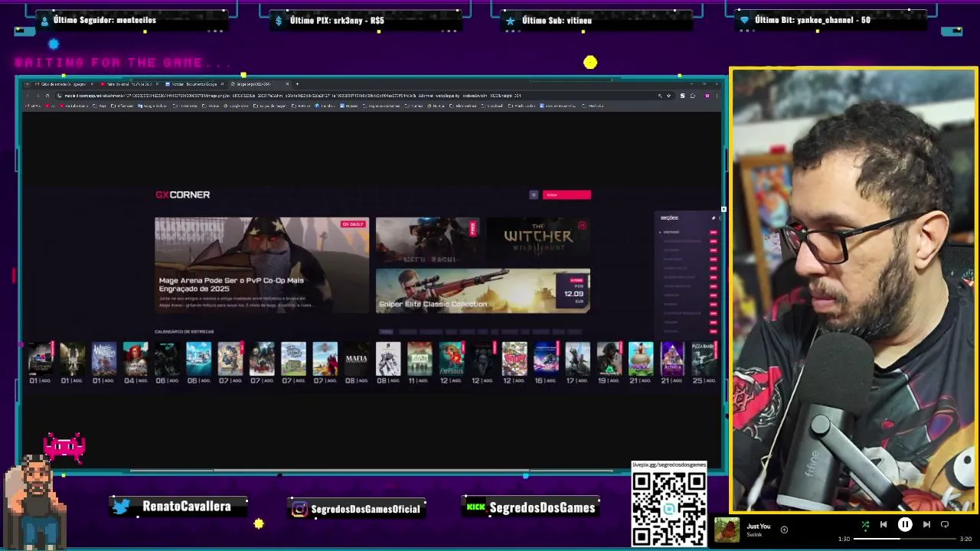
Task: Open the browser extension icon left of profile
Action: pyautogui.click(x=693, y=96)
